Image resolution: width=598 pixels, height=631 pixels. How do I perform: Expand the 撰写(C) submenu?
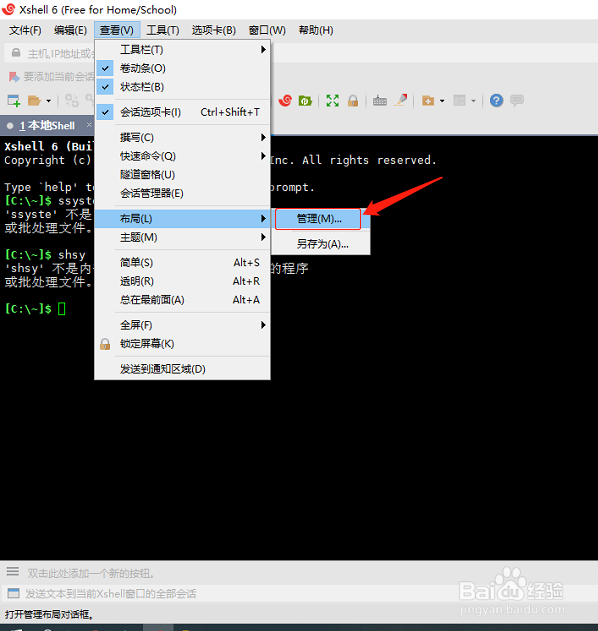182,138
